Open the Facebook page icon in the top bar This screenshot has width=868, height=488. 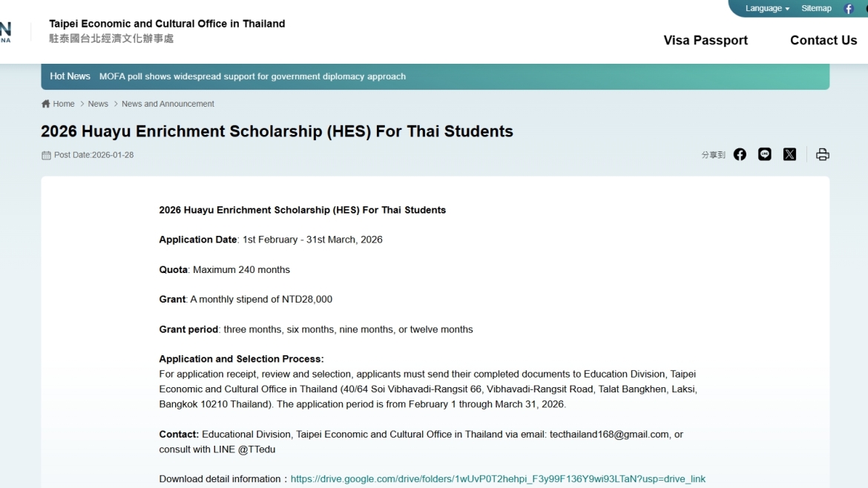tap(849, 8)
